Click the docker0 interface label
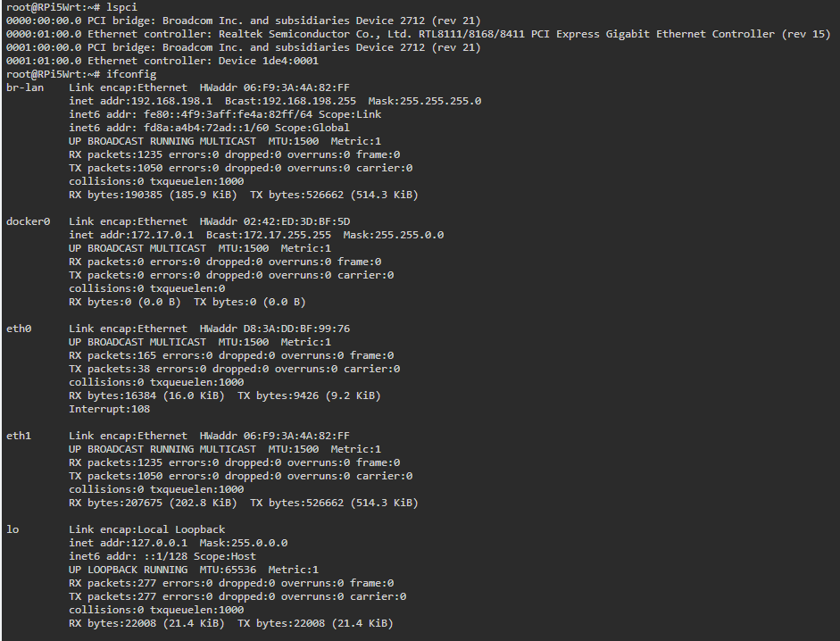This screenshot has height=641, width=840. tap(28, 222)
